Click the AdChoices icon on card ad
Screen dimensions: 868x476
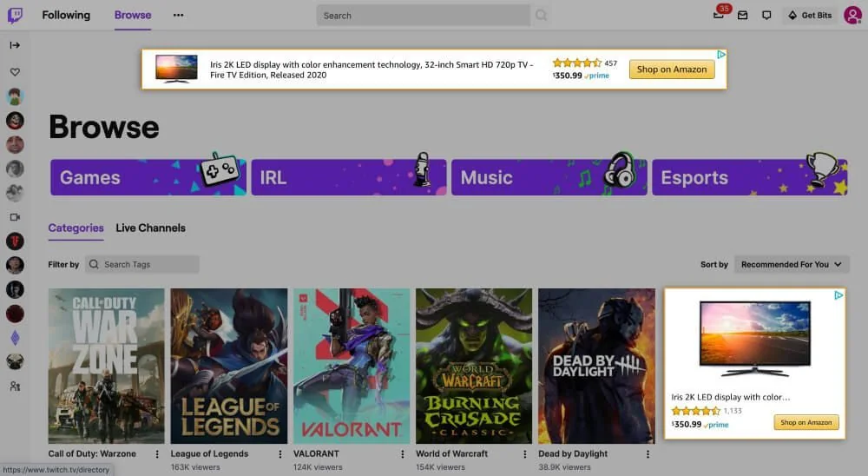coord(838,295)
